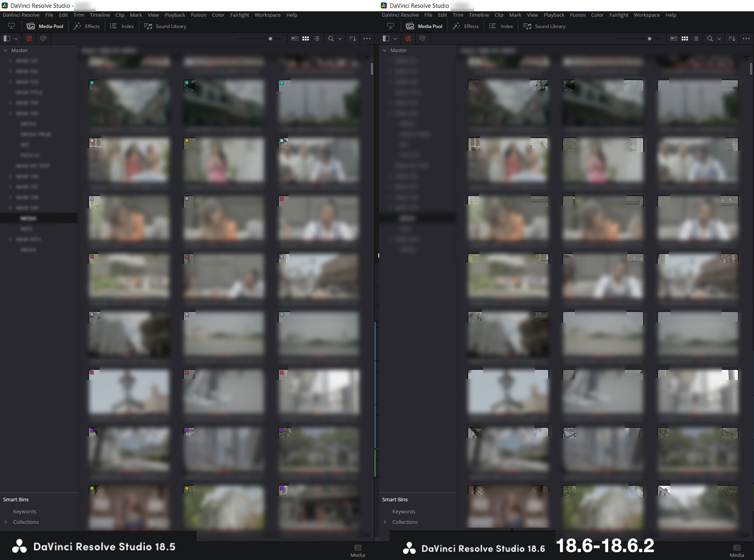Collapse Master bin in right window
Viewport: 754px width, 560px height.
(x=385, y=51)
